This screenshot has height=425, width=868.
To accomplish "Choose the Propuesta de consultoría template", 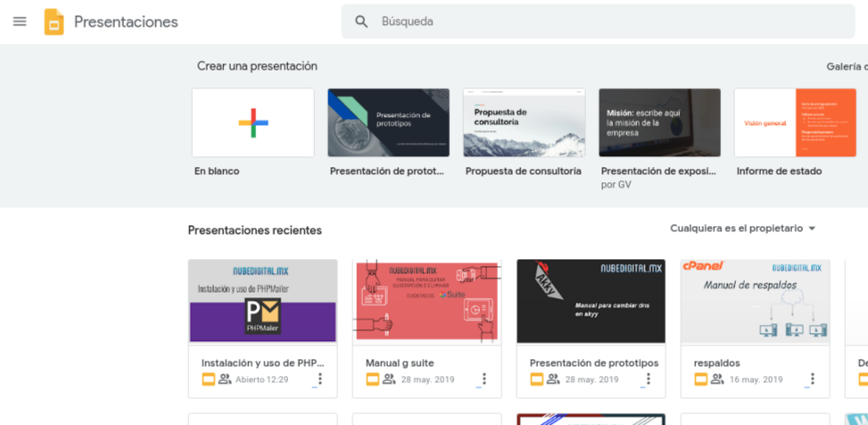I will (x=524, y=123).
